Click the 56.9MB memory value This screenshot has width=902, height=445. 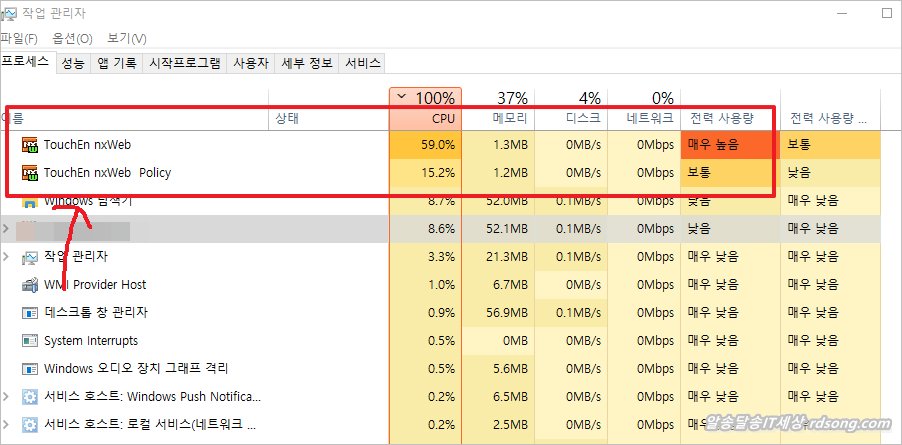point(506,313)
